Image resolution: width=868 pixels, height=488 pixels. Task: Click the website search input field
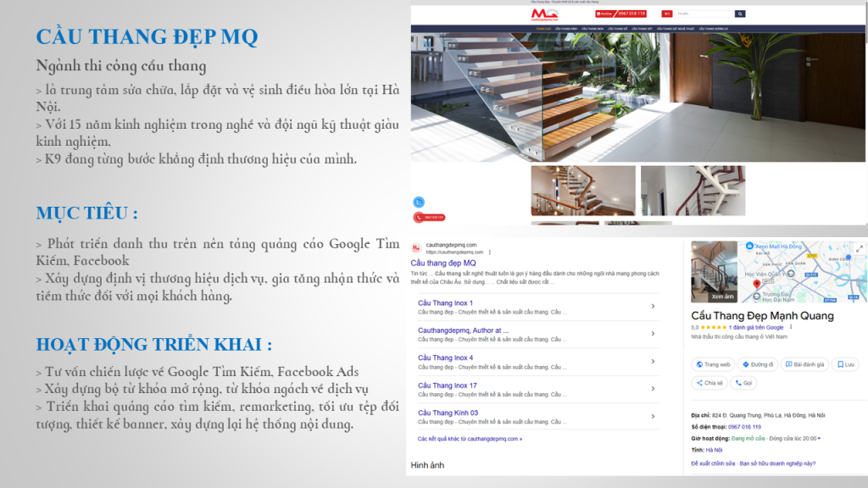coord(705,14)
